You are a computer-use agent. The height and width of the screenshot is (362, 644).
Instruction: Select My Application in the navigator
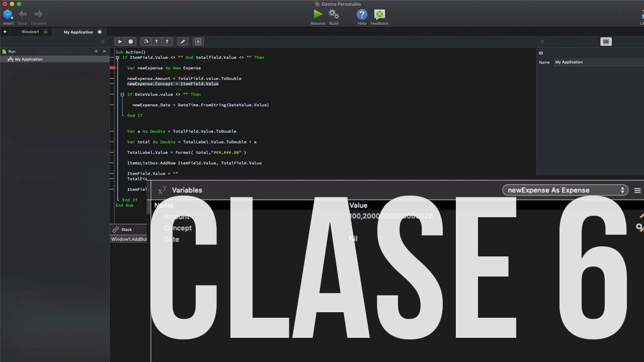click(x=29, y=59)
